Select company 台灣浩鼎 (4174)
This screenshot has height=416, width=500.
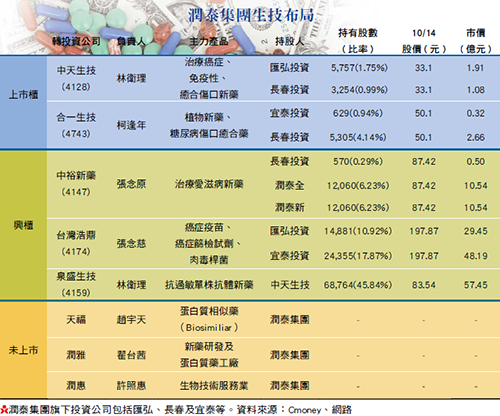click(x=76, y=243)
